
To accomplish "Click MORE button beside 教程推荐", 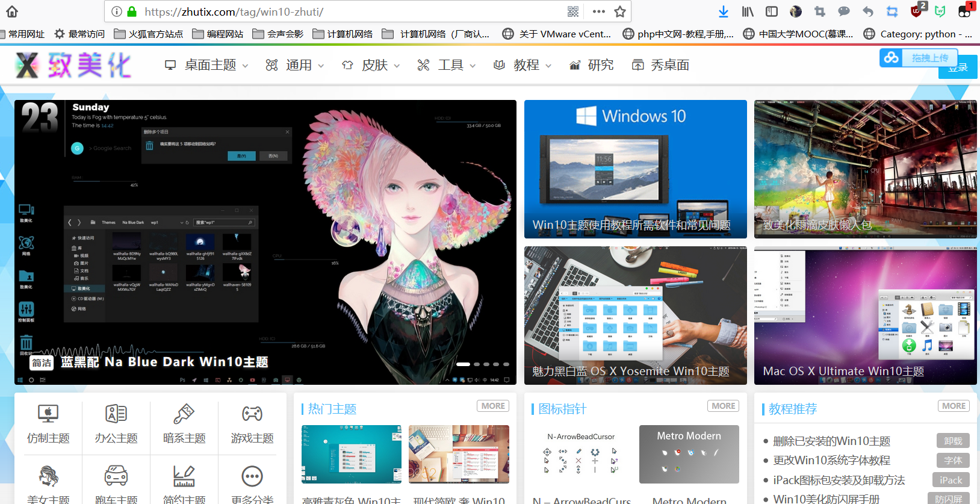I will click(x=954, y=406).
